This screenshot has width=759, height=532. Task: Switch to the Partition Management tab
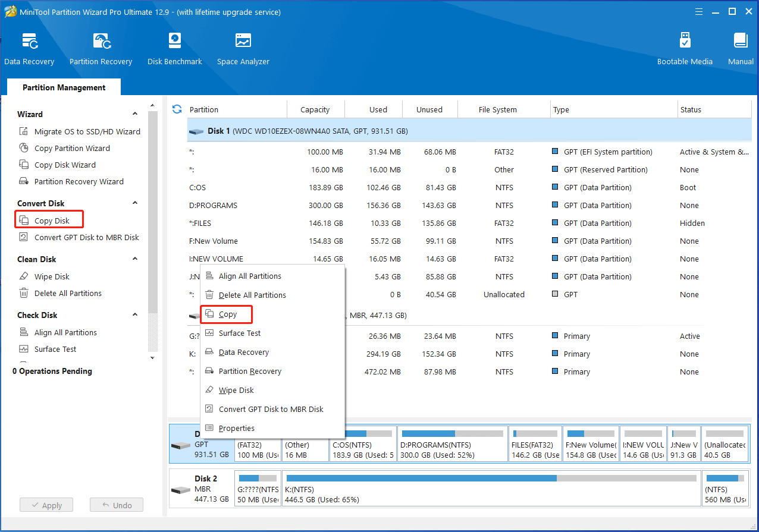pos(64,87)
